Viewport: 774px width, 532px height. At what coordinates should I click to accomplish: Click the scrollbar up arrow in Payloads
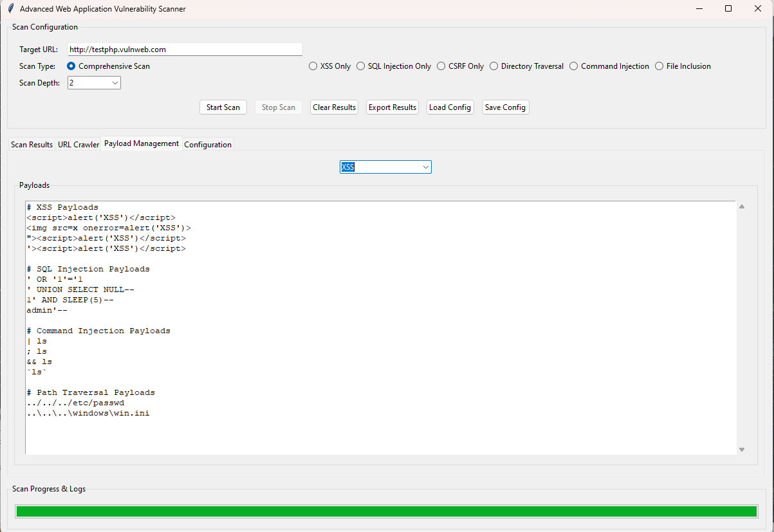point(742,206)
